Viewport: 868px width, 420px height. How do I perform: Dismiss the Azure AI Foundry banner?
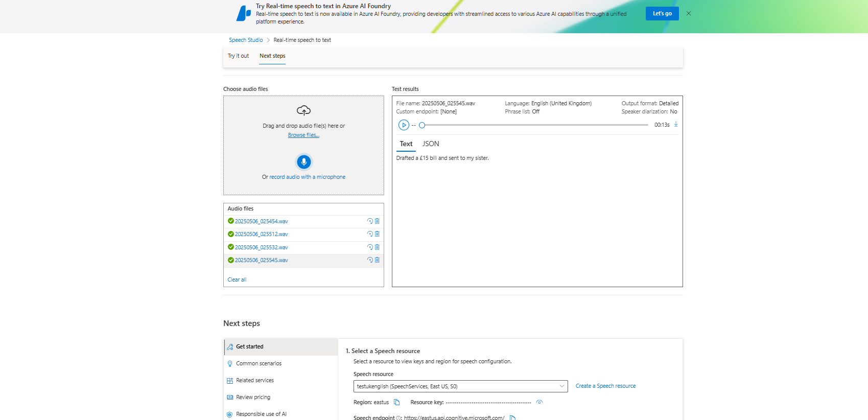tap(689, 13)
